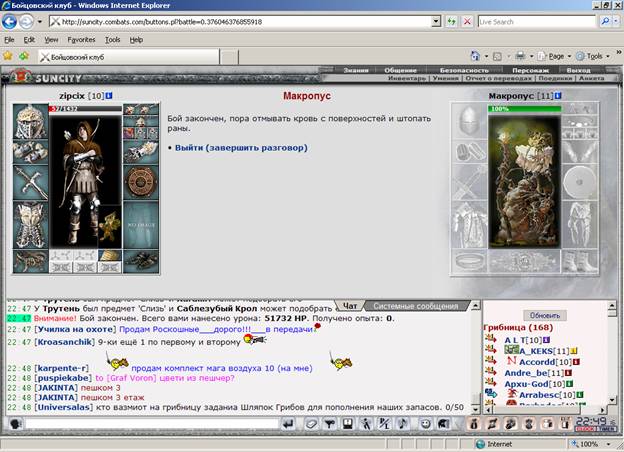This screenshot has height=452, width=624.
Task: Click the music note sound icon
Action: point(403,424)
